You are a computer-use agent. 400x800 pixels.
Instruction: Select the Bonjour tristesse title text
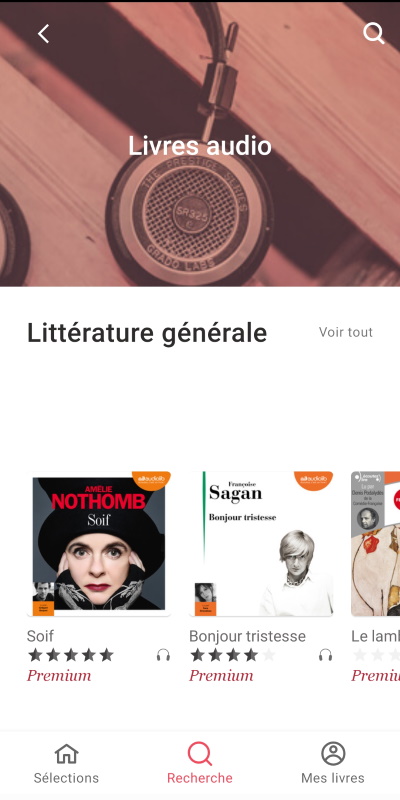(247, 636)
